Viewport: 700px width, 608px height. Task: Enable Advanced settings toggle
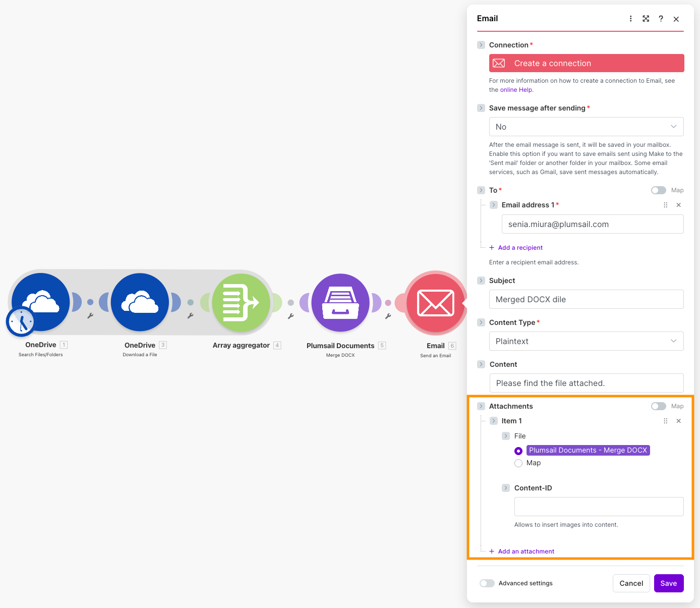(487, 583)
